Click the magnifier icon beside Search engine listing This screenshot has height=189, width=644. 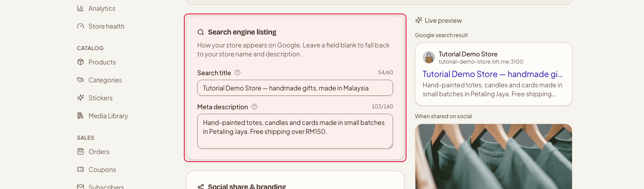[201, 32]
